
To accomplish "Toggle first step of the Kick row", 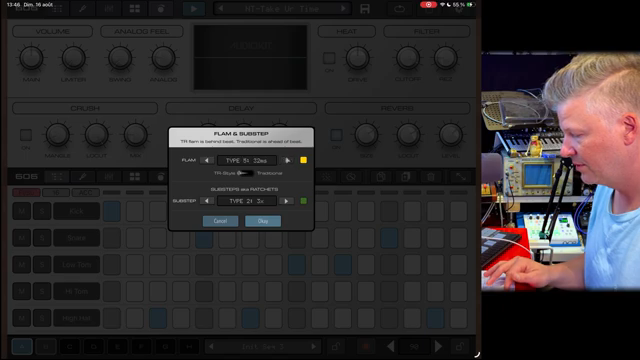I will click(x=111, y=211).
